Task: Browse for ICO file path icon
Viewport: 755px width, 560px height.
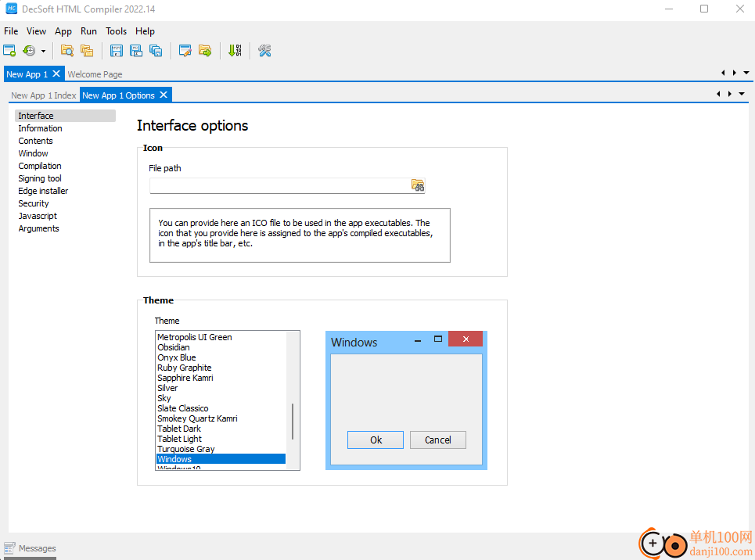Action: click(x=418, y=185)
